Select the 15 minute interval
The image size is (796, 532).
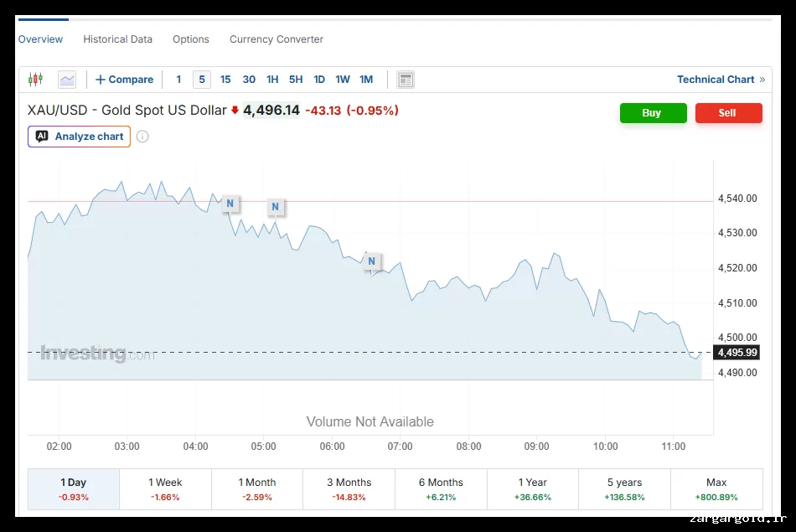coord(225,80)
